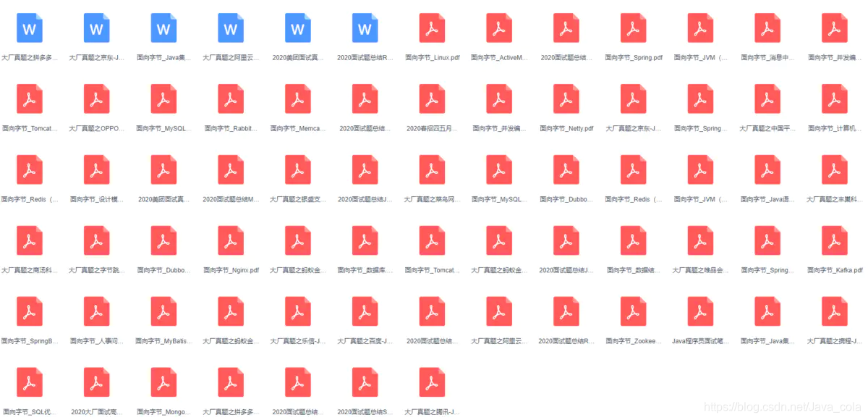This screenshot has height=420, width=868.
Task: Open Word file 大厂真题之阿里云
Action: tap(231, 28)
